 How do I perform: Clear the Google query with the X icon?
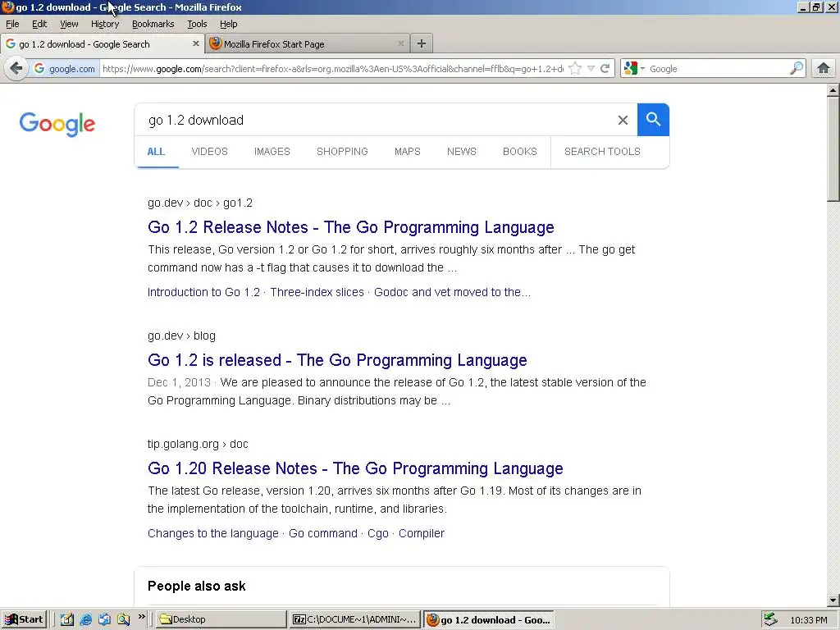[x=623, y=120]
